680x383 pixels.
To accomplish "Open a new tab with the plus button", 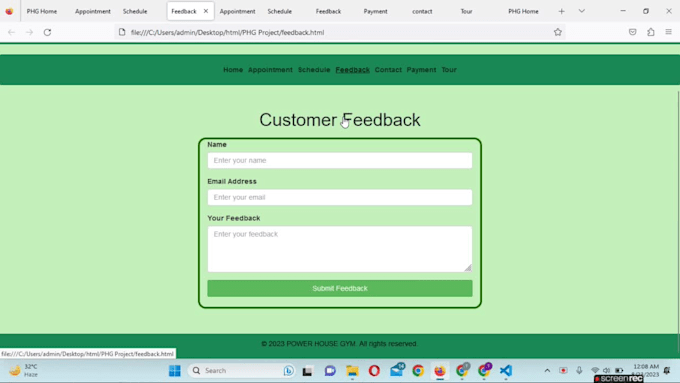I will coord(562,11).
